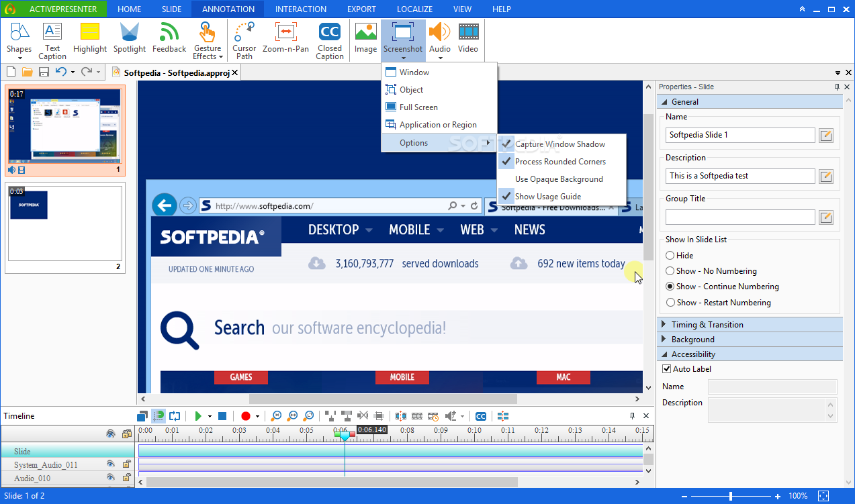The width and height of the screenshot is (855, 504).
Task: Toggle Show Usage Guide option
Action: (561, 197)
